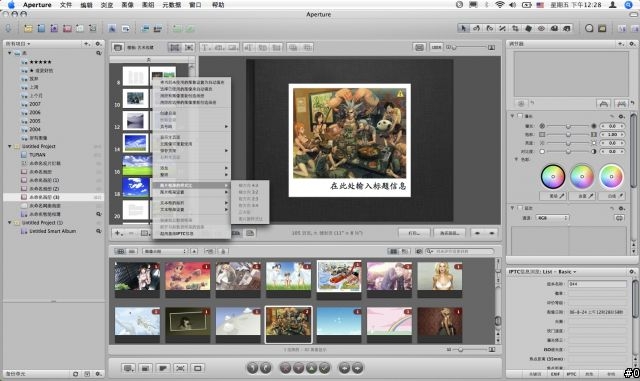
Task: Enable the Levels adjustment checkbox
Action: (520, 208)
